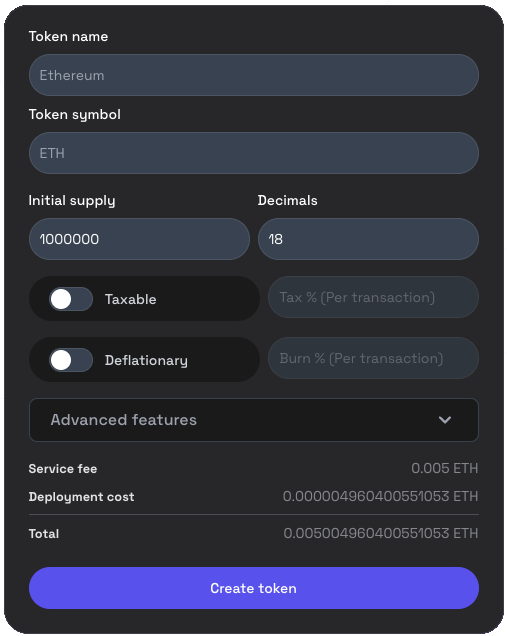Focus the Token name field showing Ethereum
507x636 pixels.
254,75
